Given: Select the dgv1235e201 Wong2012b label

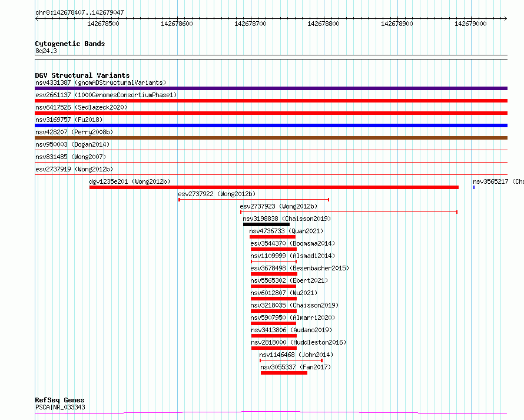Looking at the screenshot, I should pos(130,181).
